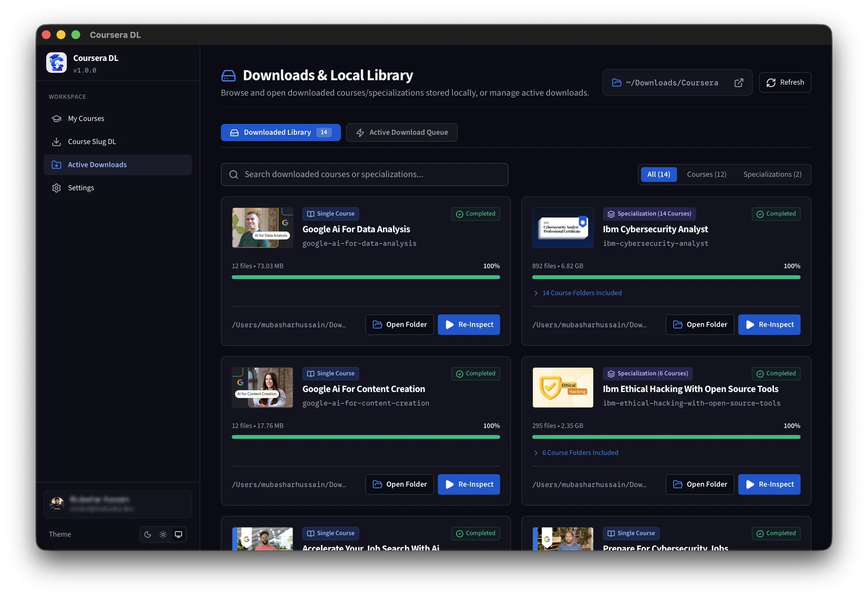Open external link icon beside ~/Downloads/Coursera
The width and height of the screenshot is (868, 598).
click(x=739, y=83)
